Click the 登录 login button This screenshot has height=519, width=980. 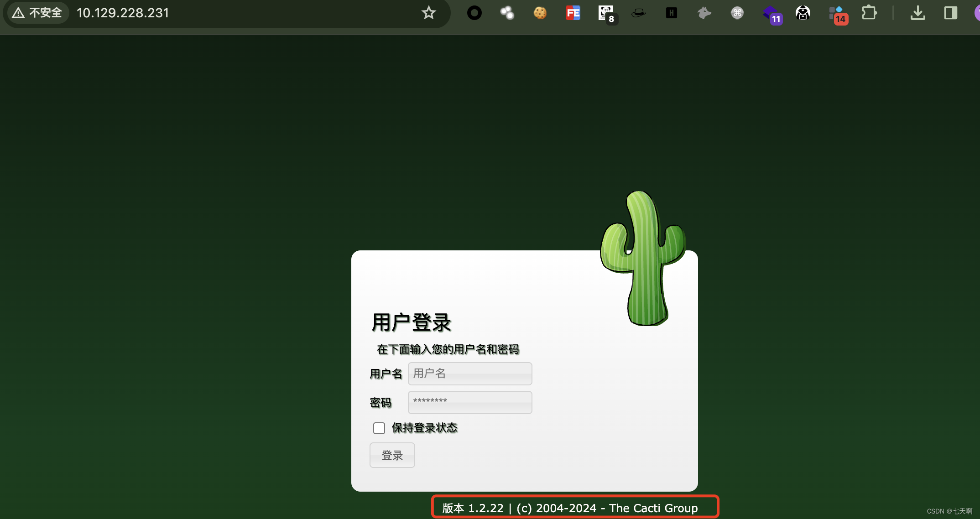[x=392, y=455]
